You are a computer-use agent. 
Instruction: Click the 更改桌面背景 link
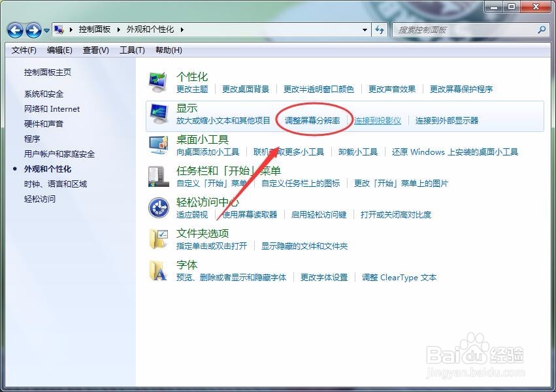[246, 89]
